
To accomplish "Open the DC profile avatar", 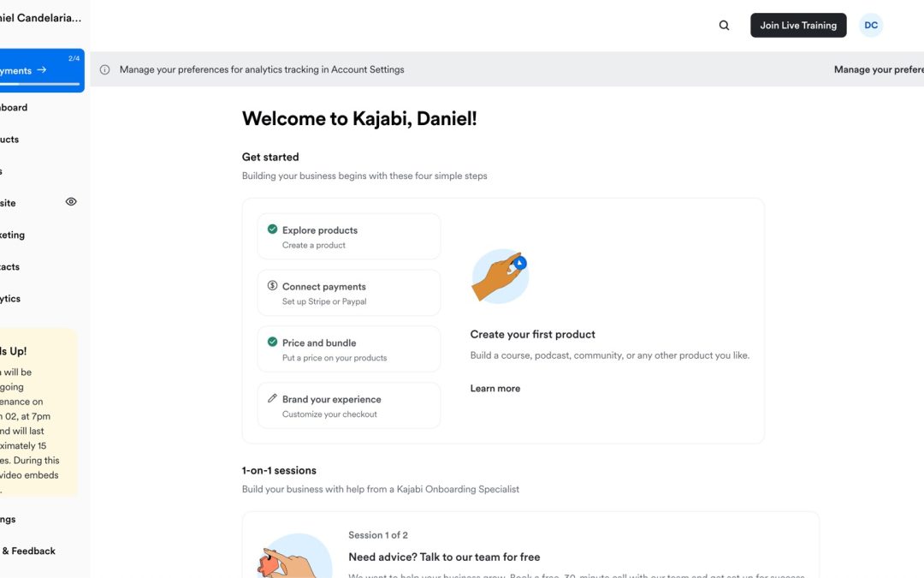I will coord(870,26).
